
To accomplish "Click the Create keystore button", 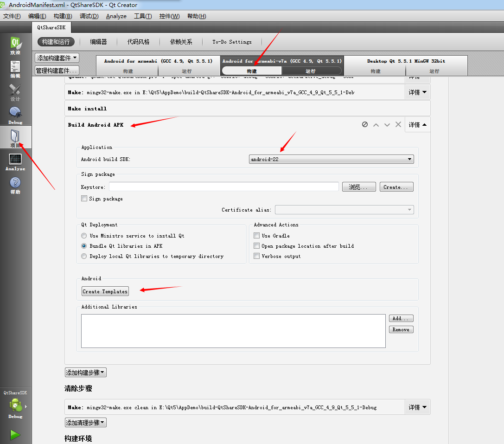I will pyautogui.click(x=396, y=187).
